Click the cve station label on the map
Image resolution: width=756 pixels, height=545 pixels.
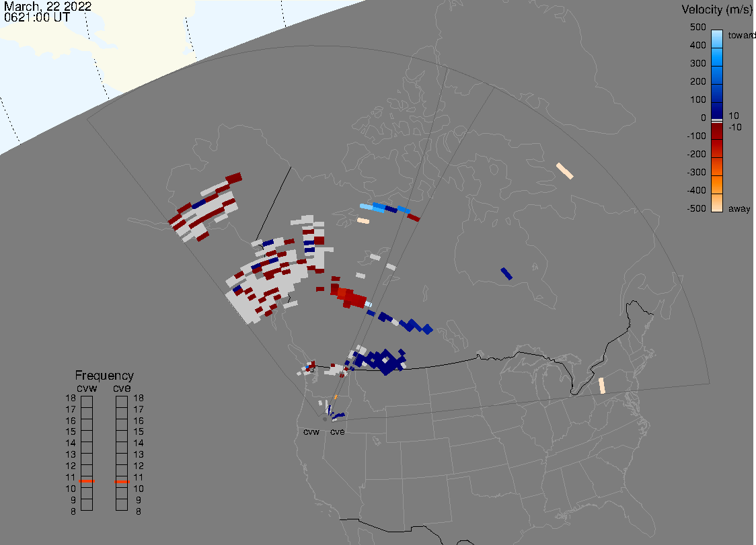tap(337, 431)
